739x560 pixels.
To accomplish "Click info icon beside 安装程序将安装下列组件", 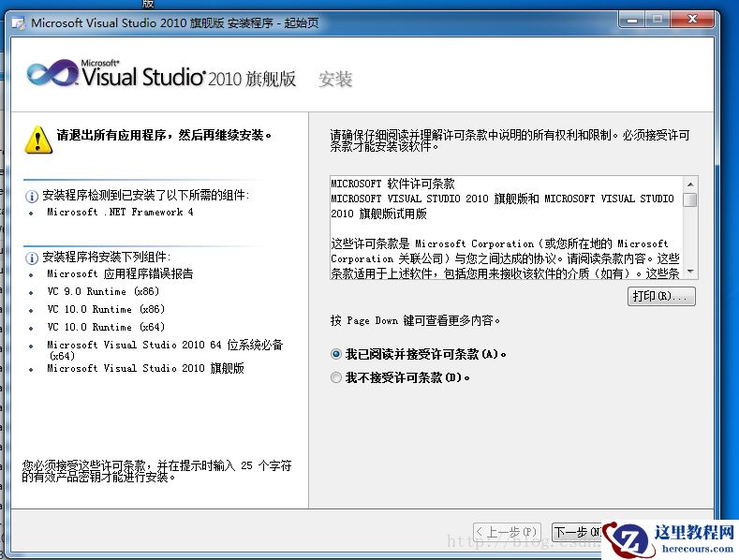I will [x=32, y=258].
